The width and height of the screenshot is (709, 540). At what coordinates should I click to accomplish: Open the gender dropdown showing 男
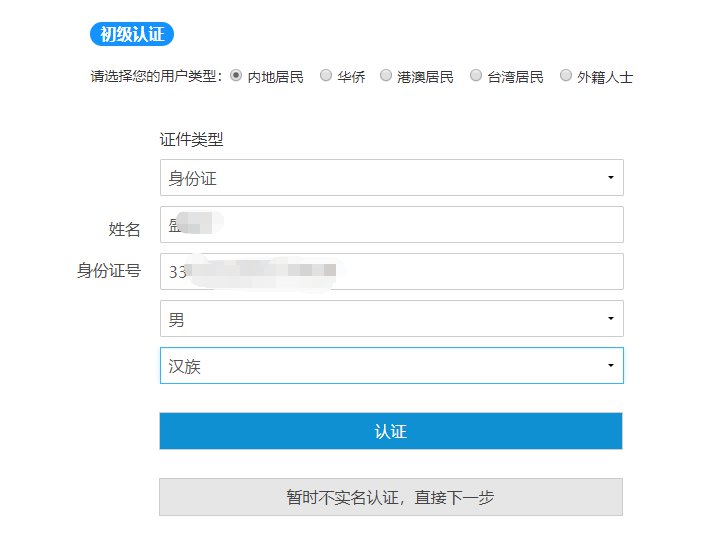point(391,319)
